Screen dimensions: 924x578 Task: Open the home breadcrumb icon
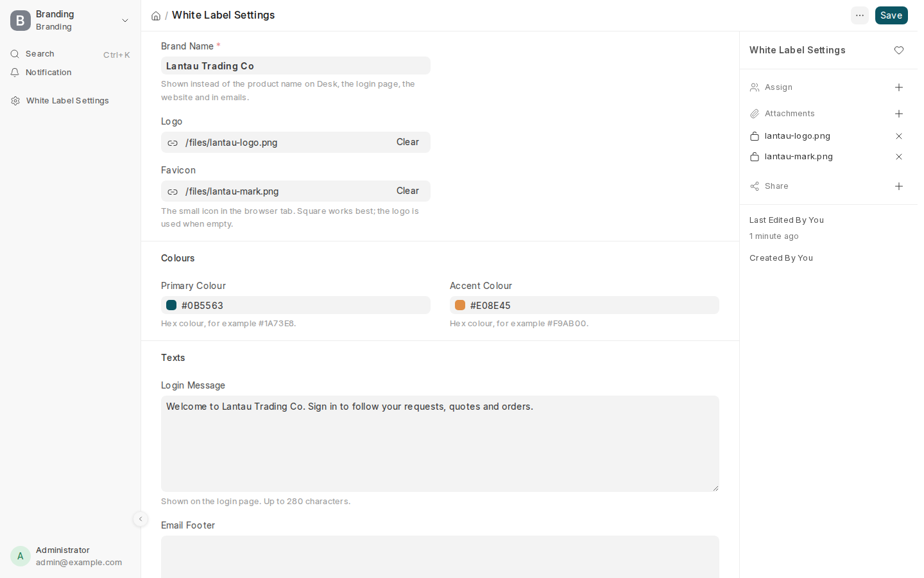coord(156,16)
